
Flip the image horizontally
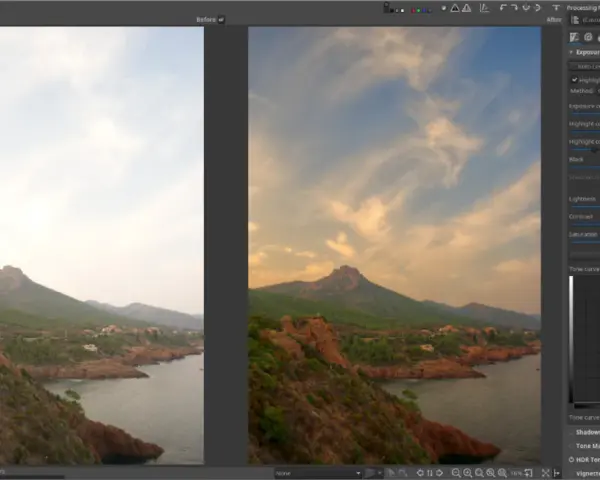click(537, 8)
